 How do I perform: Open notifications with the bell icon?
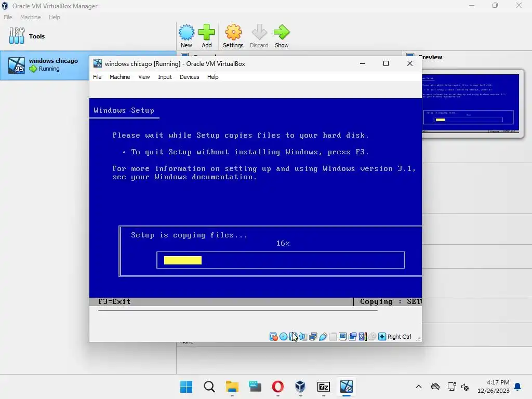(x=518, y=387)
